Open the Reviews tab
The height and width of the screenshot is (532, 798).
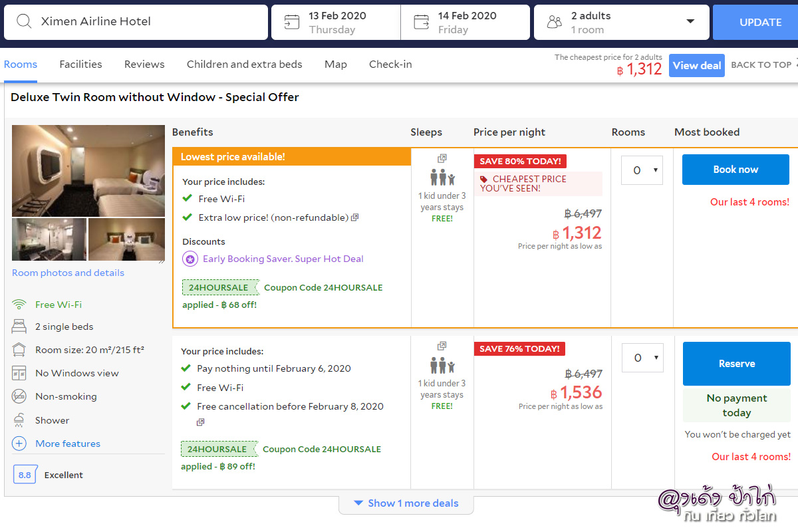click(x=144, y=65)
